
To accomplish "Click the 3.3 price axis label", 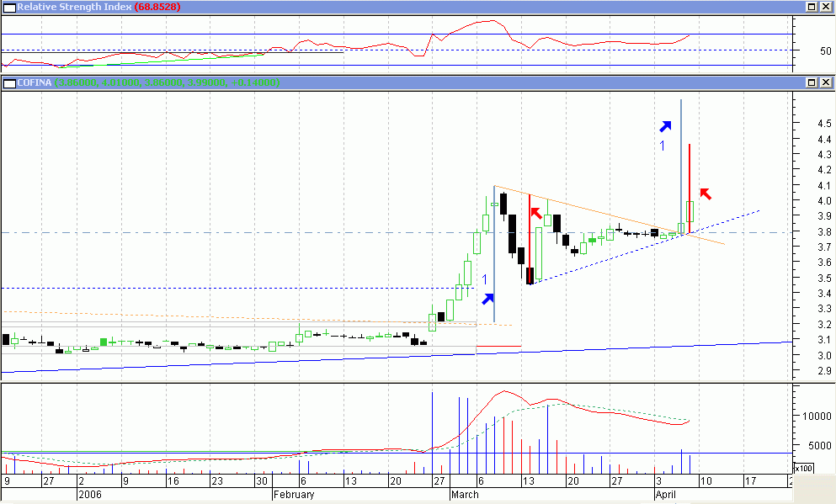I will point(824,309).
